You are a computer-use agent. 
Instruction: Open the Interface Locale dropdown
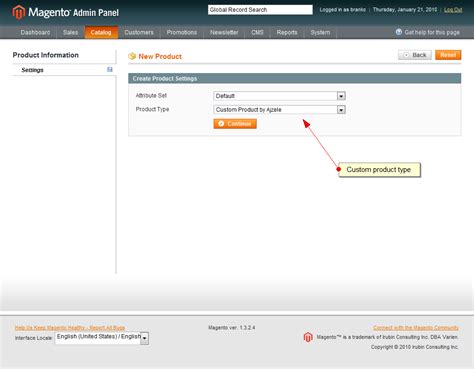coord(102,338)
